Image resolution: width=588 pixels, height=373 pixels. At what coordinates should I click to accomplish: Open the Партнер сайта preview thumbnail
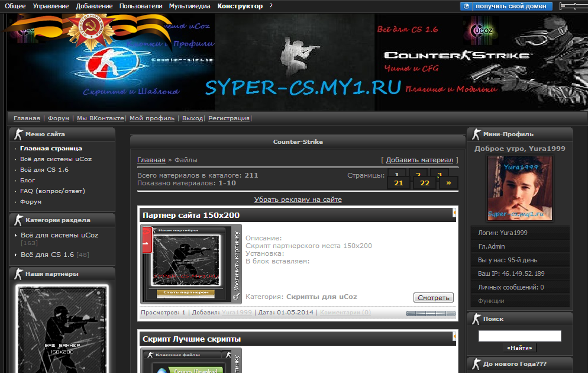point(186,264)
